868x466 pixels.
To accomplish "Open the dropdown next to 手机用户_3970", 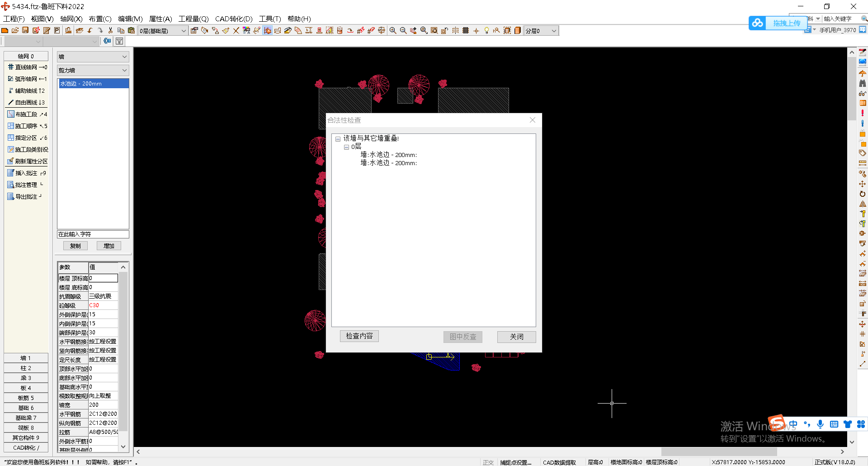I will pos(815,30).
